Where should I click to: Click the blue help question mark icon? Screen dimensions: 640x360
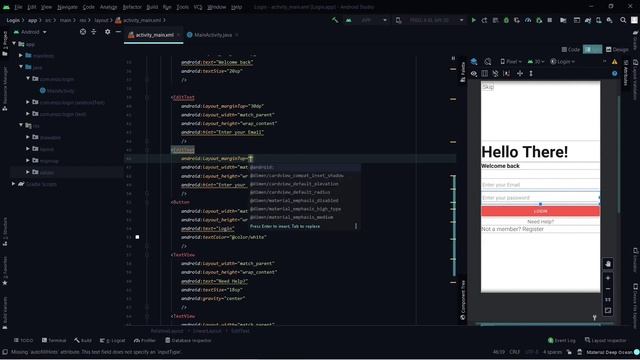pos(615,73)
